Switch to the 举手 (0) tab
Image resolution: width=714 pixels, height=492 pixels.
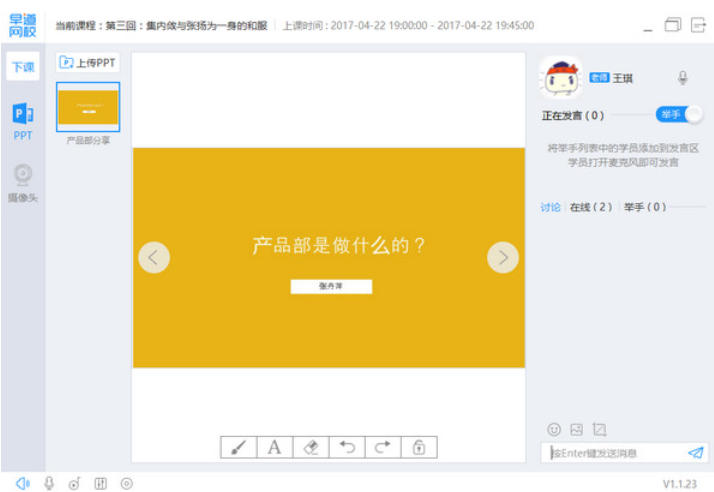[645, 207]
